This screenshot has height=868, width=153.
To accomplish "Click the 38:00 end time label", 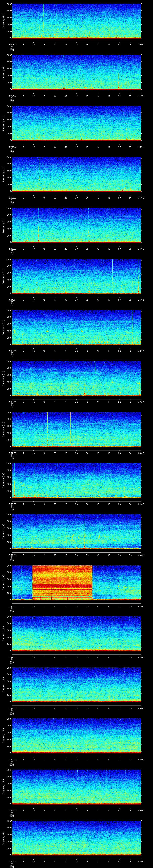I will 141,453.
